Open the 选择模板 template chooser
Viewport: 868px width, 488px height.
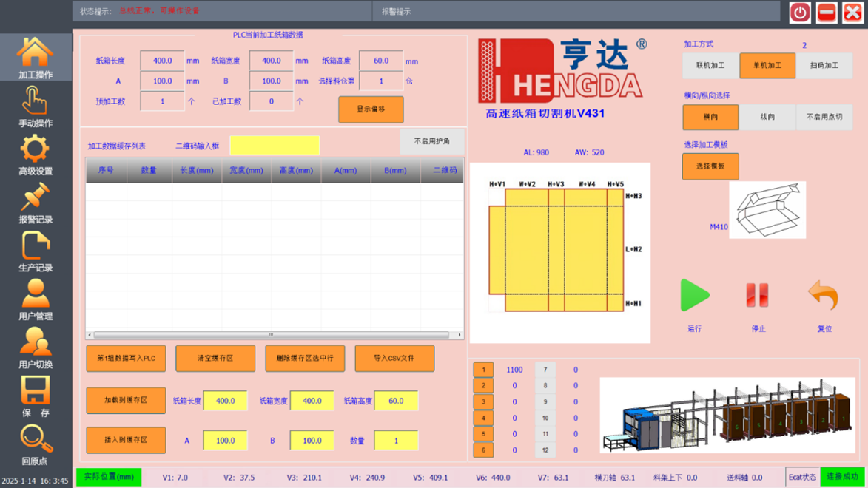click(710, 166)
